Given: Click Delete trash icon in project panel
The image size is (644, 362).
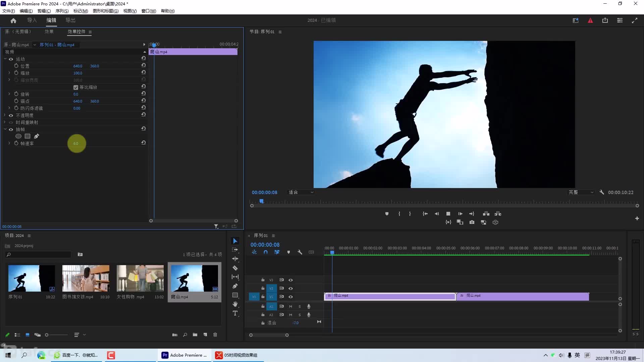Looking at the screenshot, I should (x=215, y=335).
